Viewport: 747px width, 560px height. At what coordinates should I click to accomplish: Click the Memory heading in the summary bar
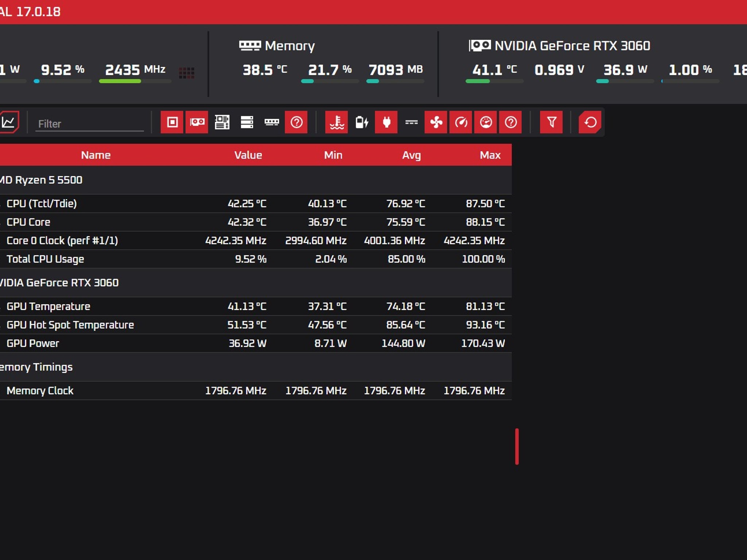(x=290, y=46)
